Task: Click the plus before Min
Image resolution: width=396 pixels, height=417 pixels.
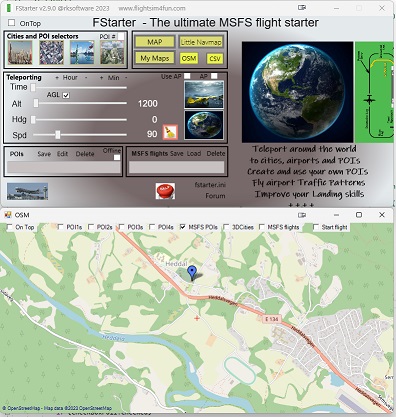Action: (x=101, y=78)
